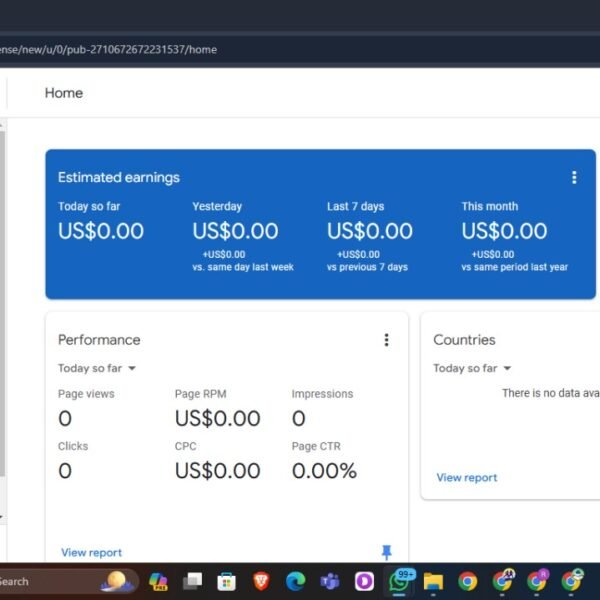The width and height of the screenshot is (600, 600).
Task: Open View report link in the Performance card
Action: point(91,552)
